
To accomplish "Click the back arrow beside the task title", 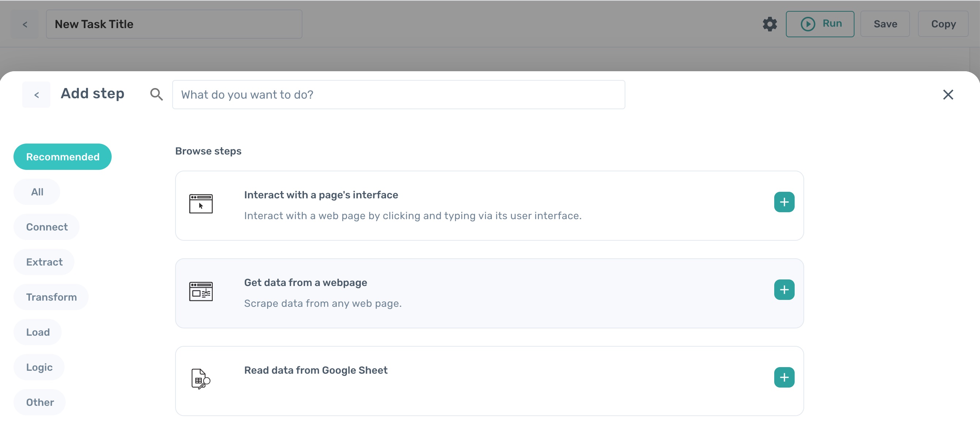I will click(25, 24).
